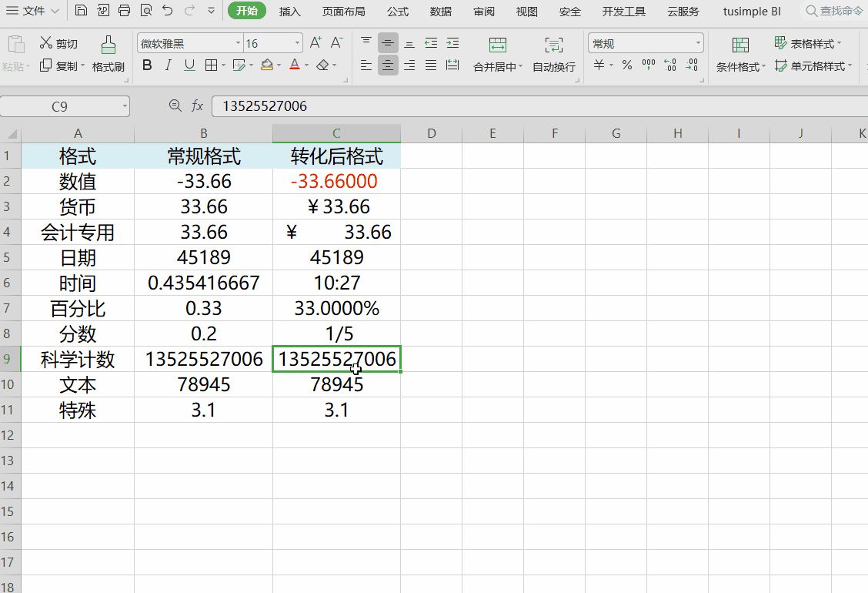Toggle underline formatting
Viewport: 868px width, 593px height.
pyautogui.click(x=189, y=66)
